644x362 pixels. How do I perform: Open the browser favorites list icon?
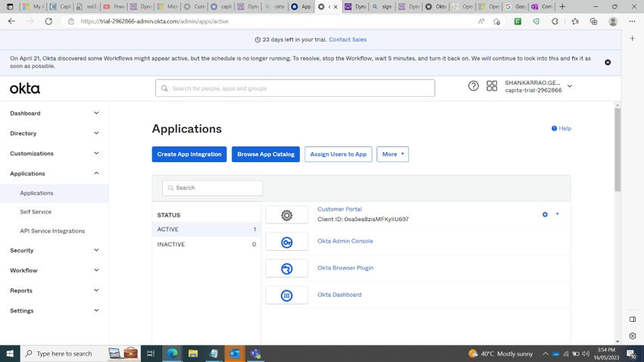575,21
